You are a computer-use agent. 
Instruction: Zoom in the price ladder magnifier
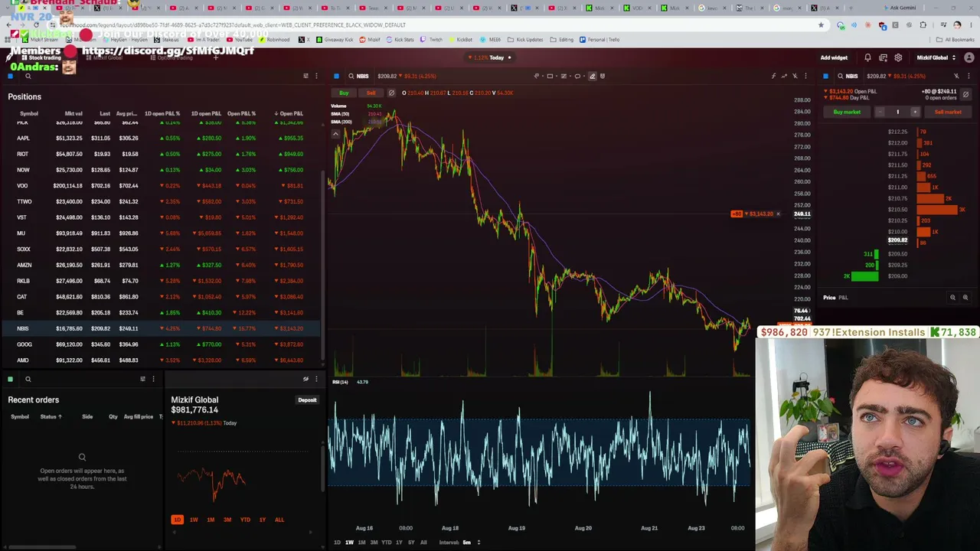[965, 297]
